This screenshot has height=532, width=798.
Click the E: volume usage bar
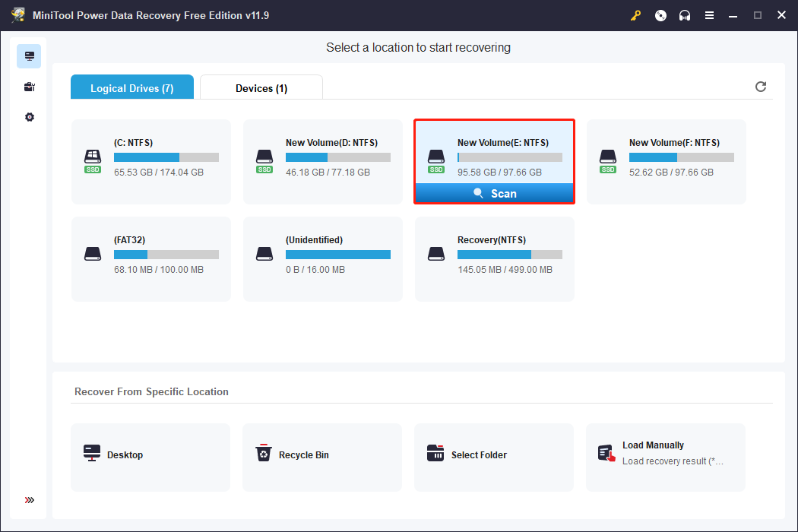tap(510, 157)
